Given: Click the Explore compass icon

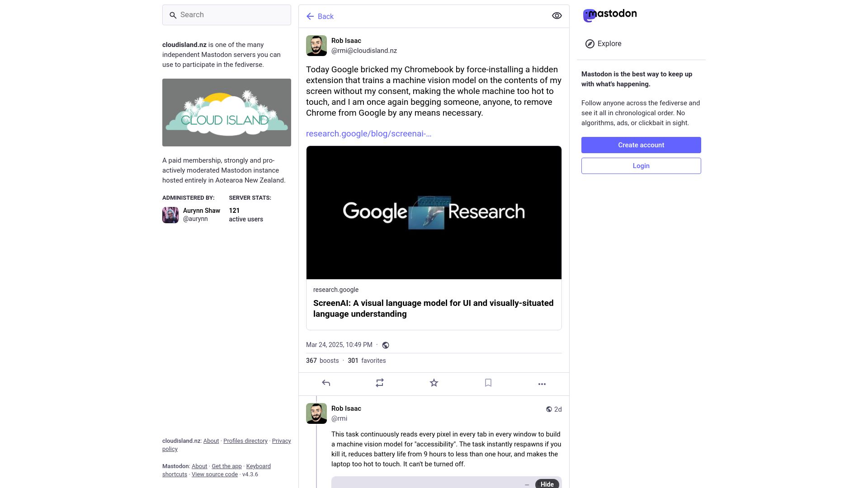Looking at the screenshot, I should tap(590, 44).
